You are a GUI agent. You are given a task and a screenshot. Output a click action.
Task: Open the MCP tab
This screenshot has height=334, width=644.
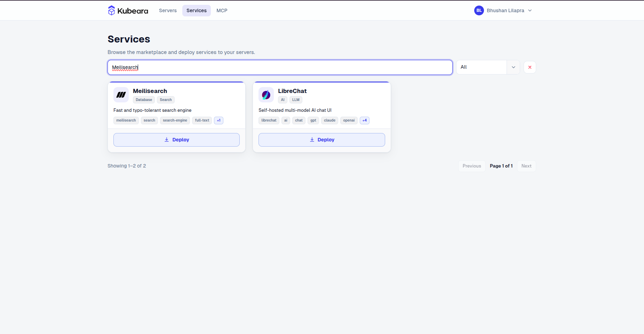(222, 10)
